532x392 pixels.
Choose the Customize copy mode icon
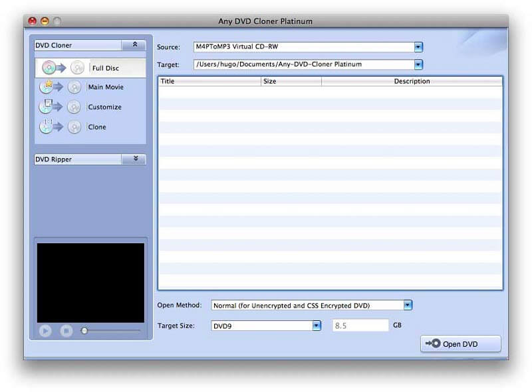[48, 107]
